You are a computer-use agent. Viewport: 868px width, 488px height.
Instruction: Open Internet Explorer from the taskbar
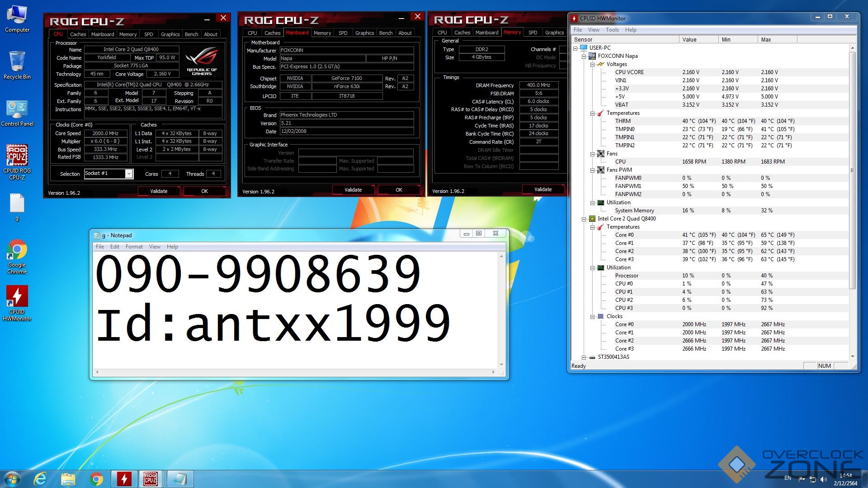pyautogui.click(x=40, y=479)
